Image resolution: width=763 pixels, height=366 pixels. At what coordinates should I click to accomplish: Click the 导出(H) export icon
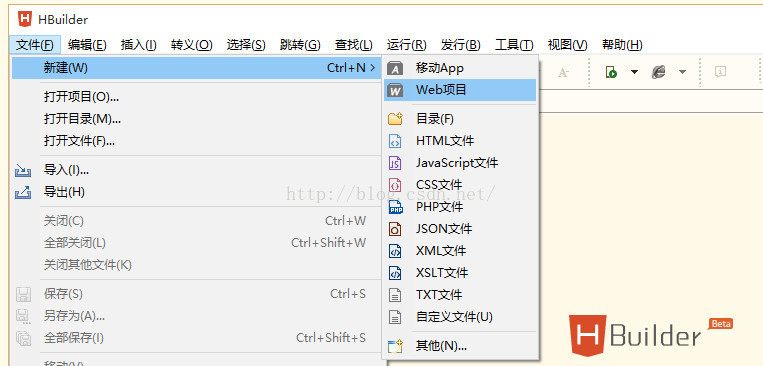[23, 192]
